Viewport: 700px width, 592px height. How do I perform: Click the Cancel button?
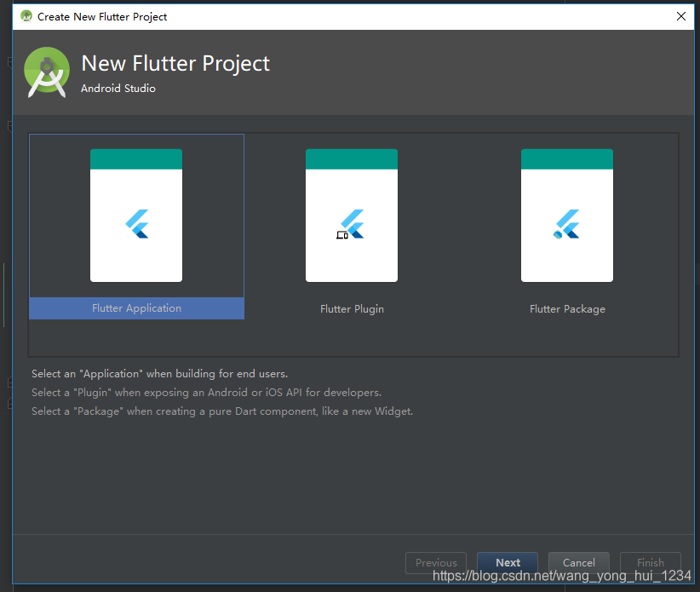[x=578, y=562]
